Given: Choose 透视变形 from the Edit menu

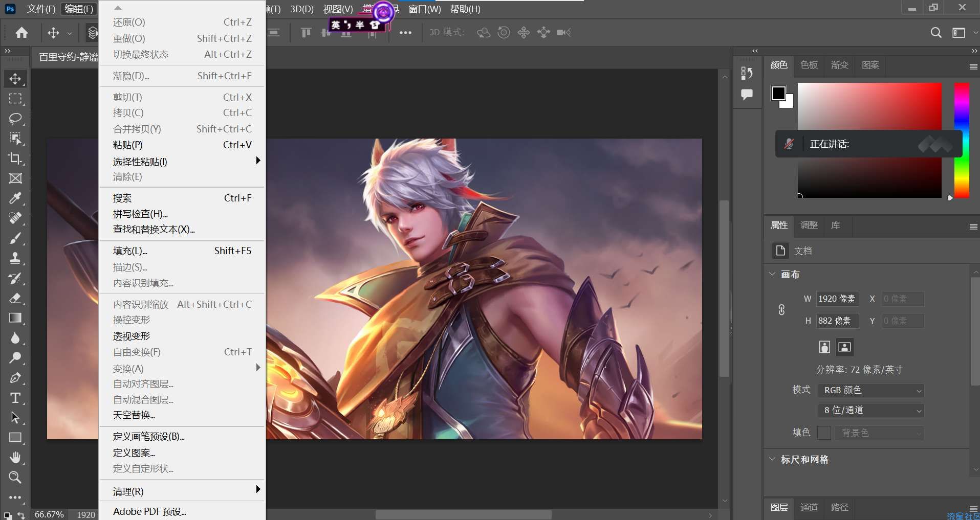Looking at the screenshot, I should pyautogui.click(x=182, y=336).
